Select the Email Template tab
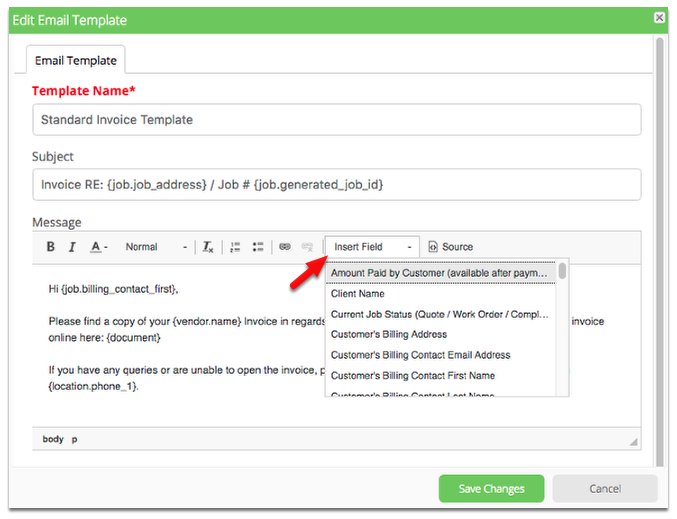 tap(76, 60)
